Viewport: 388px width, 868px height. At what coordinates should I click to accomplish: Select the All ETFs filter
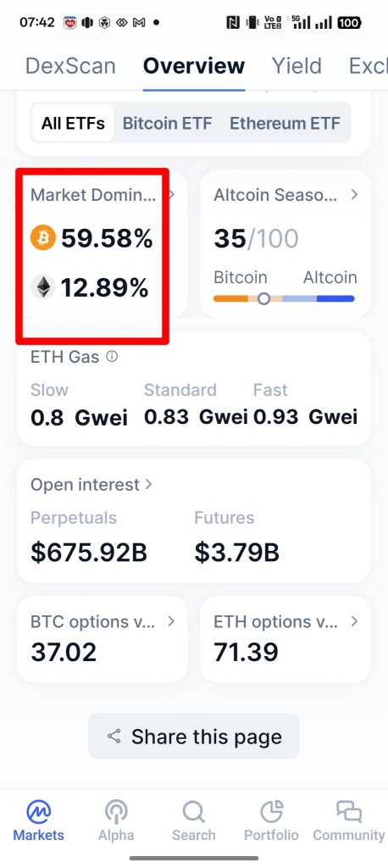click(x=73, y=123)
